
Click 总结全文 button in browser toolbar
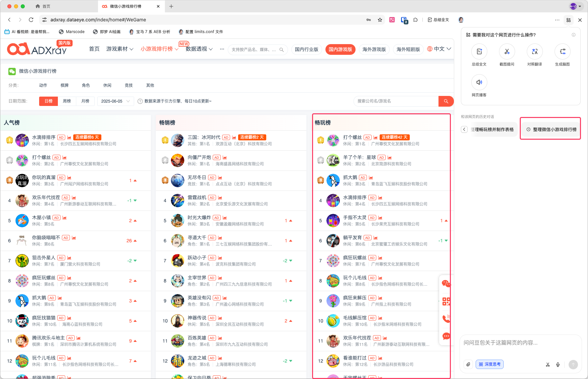pos(438,20)
